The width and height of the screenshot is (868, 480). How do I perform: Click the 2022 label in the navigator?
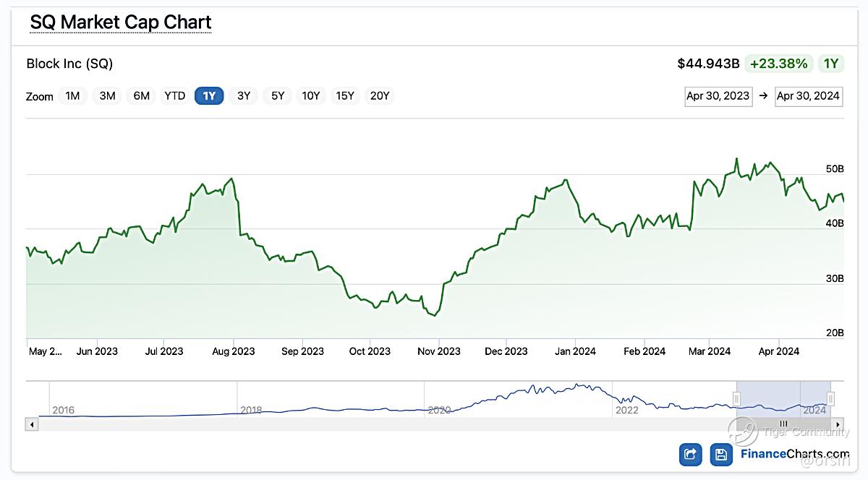[626, 410]
